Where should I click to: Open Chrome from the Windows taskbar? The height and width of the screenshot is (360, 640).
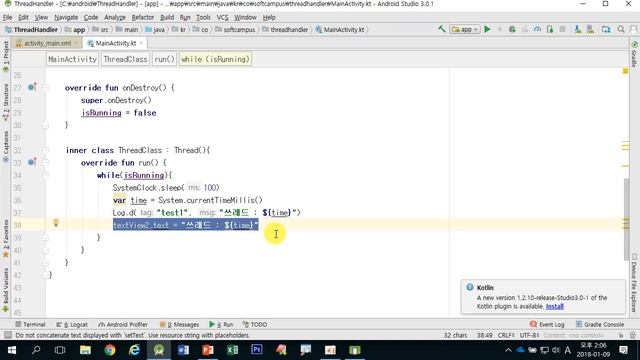[x=110, y=350]
